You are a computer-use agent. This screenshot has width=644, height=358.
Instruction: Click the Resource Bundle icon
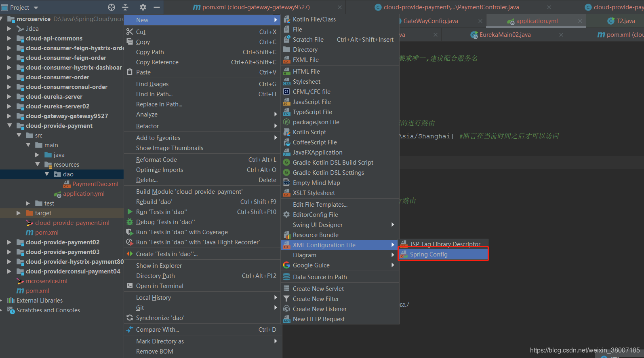pos(287,235)
